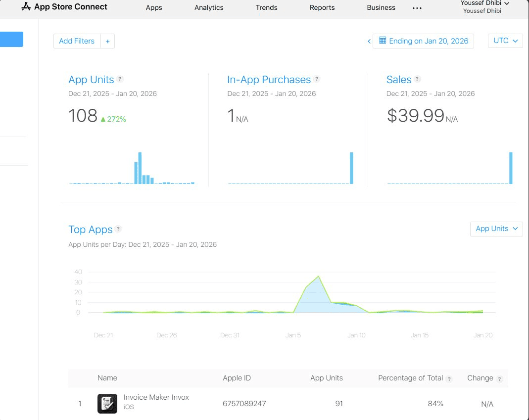The image size is (529, 420).
Task: Open the Top Apps help icon
Action: [118, 229]
